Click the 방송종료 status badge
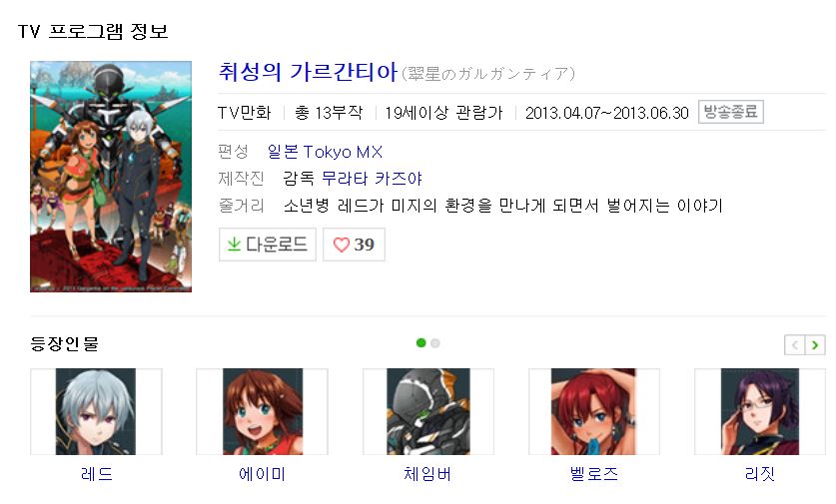Image resolution: width=836 pixels, height=504 pixels. [730, 112]
